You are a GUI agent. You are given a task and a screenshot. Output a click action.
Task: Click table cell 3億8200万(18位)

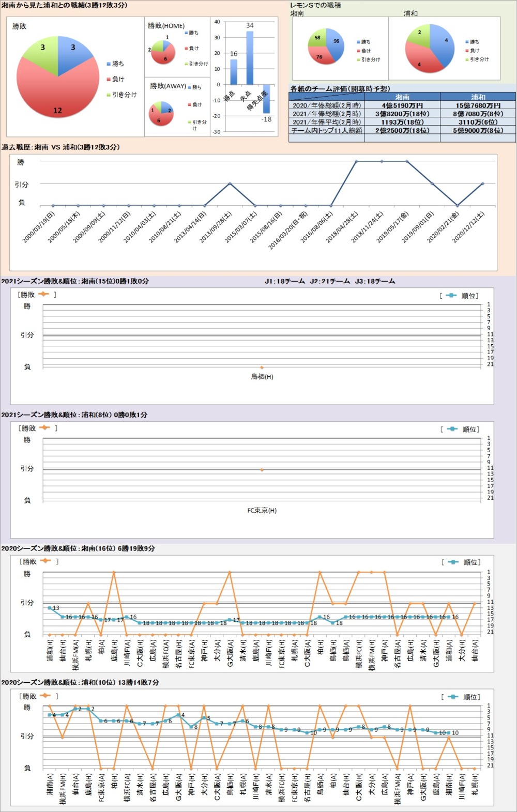(402, 114)
